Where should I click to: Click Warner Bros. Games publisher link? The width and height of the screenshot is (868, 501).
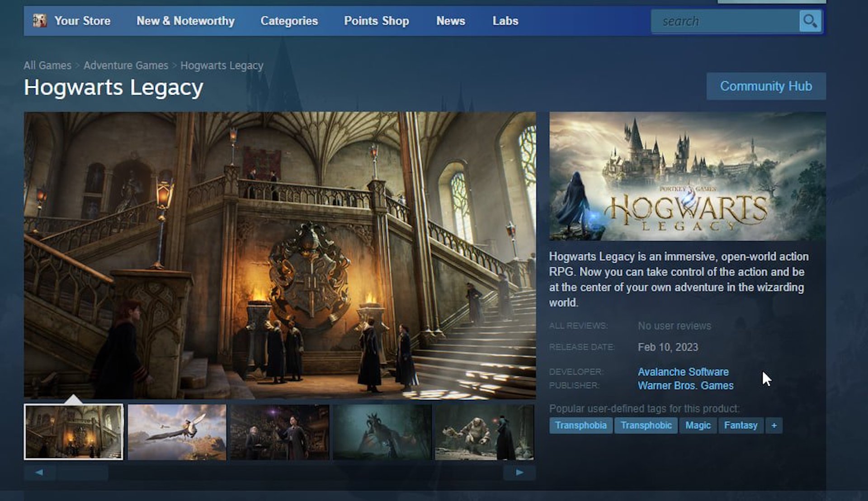point(685,385)
